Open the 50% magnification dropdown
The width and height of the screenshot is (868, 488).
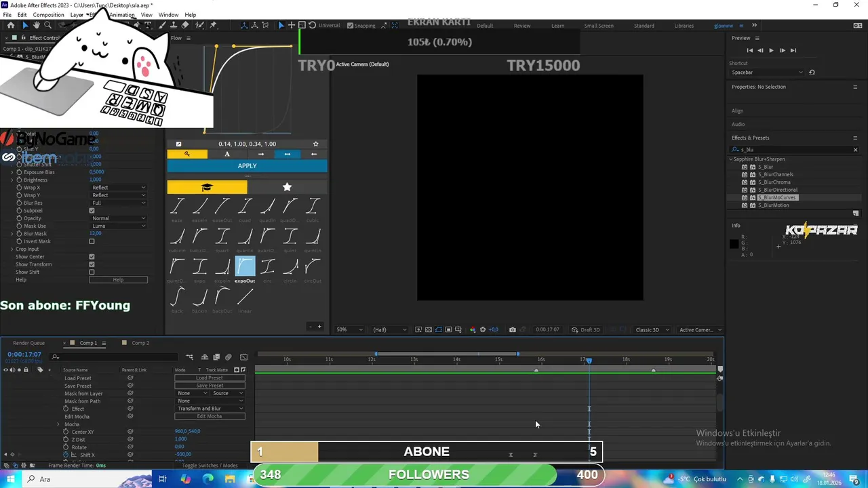[351, 329]
